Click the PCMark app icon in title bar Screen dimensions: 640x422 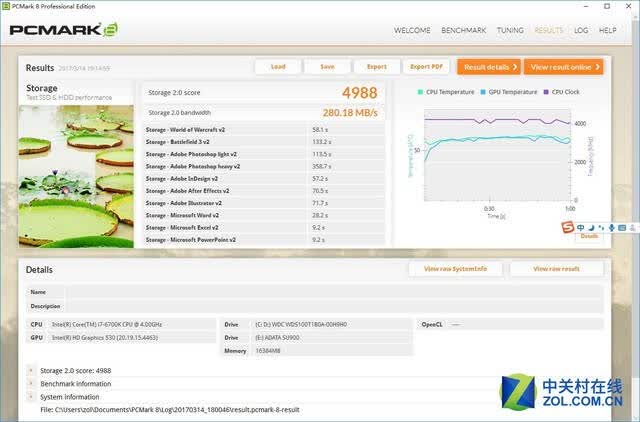[x=6, y=6]
